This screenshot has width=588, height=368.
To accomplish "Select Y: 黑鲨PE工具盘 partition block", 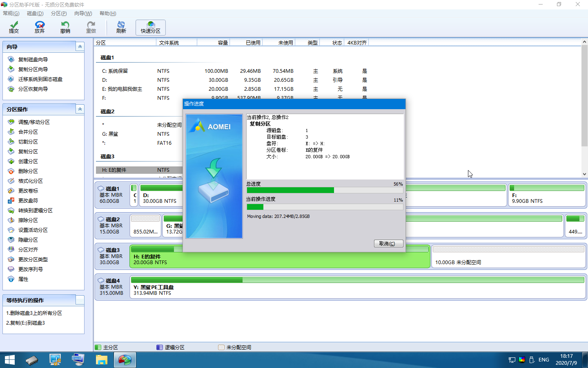I will (x=358, y=287).
